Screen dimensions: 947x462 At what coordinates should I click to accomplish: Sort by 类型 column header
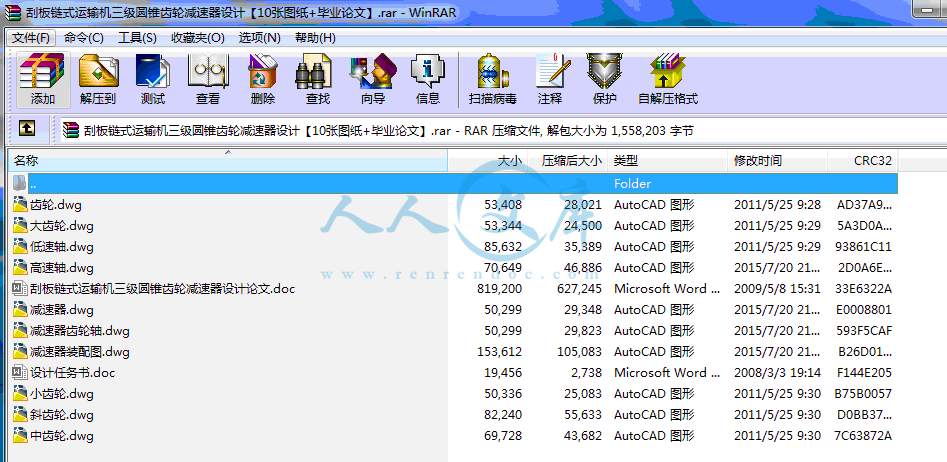click(667, 161)
